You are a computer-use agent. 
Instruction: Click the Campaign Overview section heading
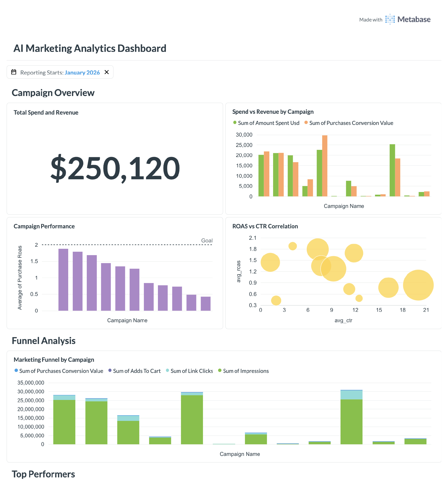pos(53,93)
